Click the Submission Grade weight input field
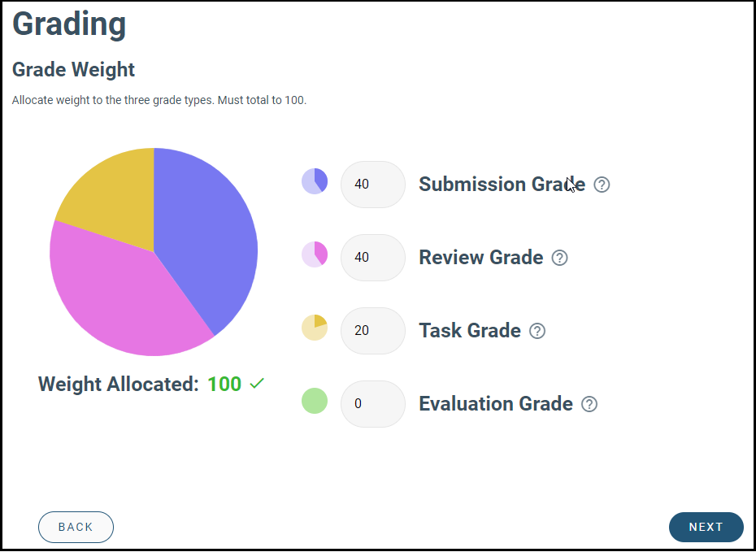Image resolution: width=756 pixels, height=552 pixels. [x=372, y=185]
